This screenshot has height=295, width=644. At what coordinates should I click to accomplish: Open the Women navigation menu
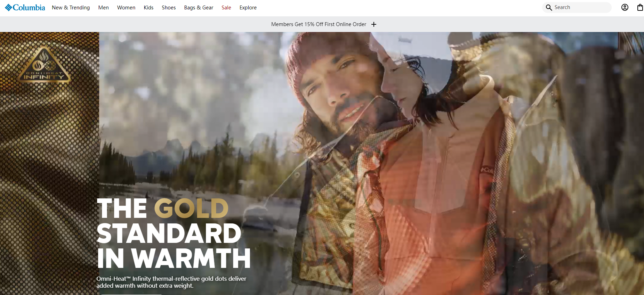pos(126,8)
